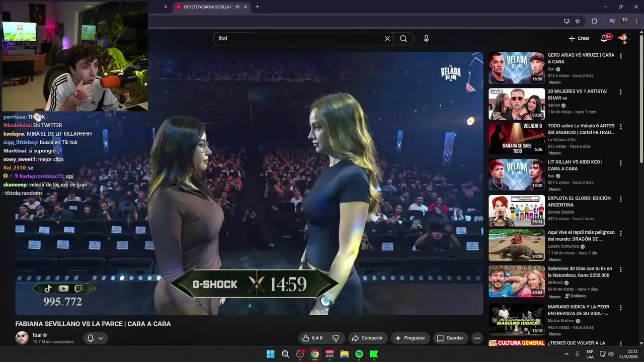Open Voicemeeter from taskbar
This screenshot has height=362, width=644.
click(330, 354)
